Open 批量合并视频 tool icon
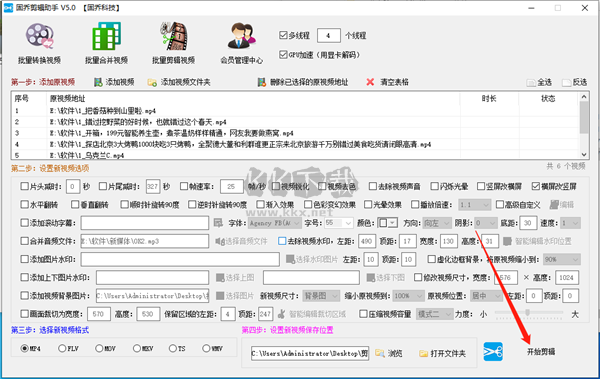Viewport: 600px width, 379px height. (106, 36)
